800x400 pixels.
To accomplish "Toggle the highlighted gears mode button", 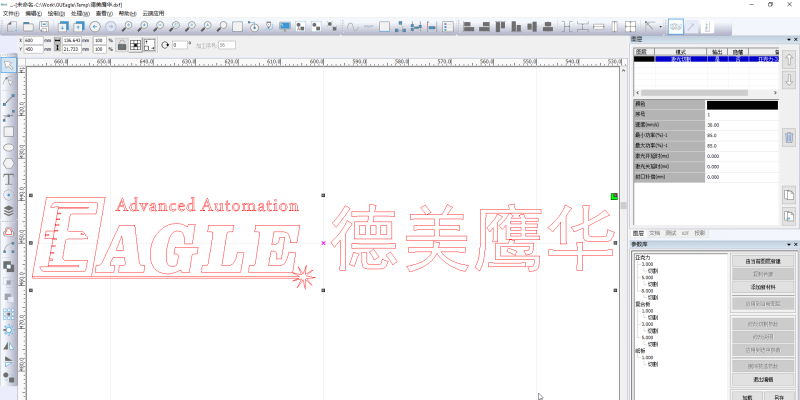I will [676, 27].
